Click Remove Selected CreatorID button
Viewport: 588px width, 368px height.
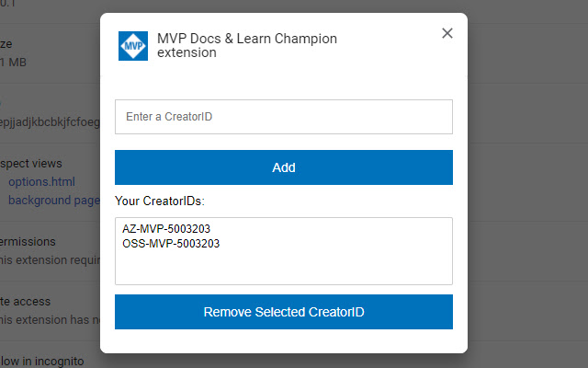283,312
